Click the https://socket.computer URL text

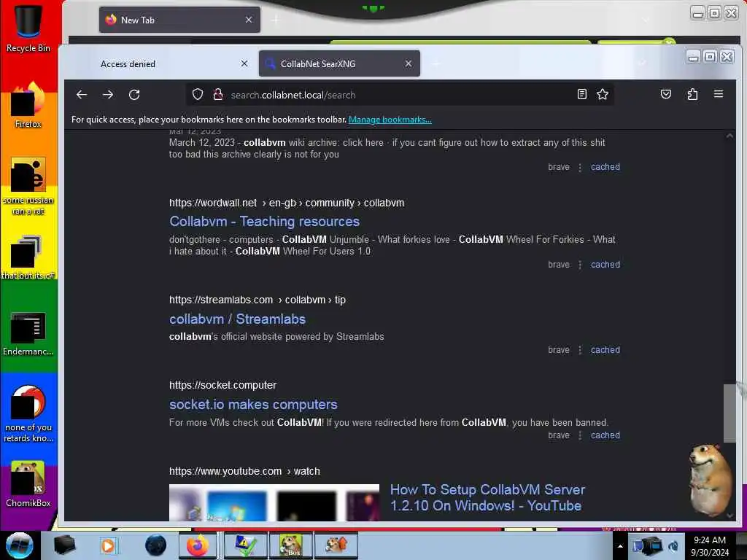222,385
